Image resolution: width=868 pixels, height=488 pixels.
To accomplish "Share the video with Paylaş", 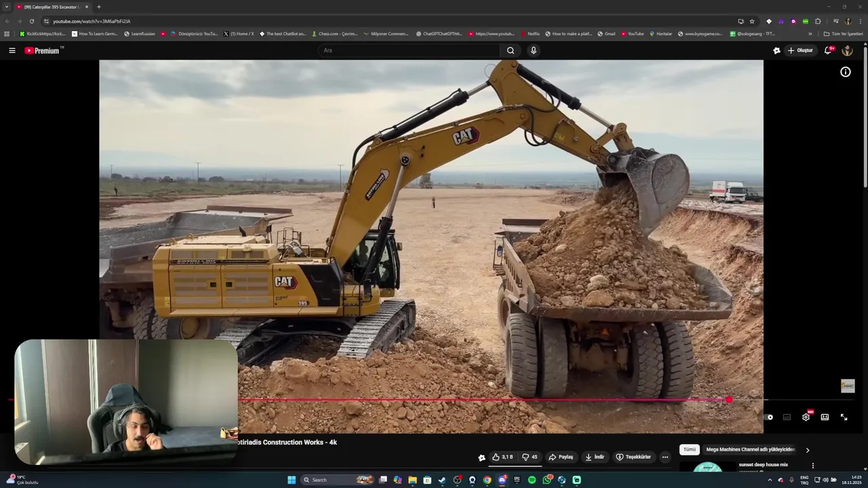I will (561, 457).
